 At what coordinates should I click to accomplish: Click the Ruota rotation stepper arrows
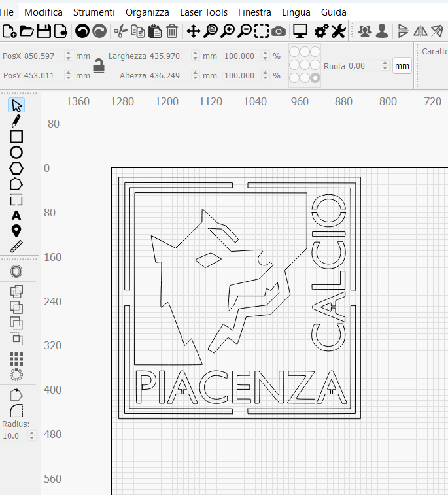385,65
